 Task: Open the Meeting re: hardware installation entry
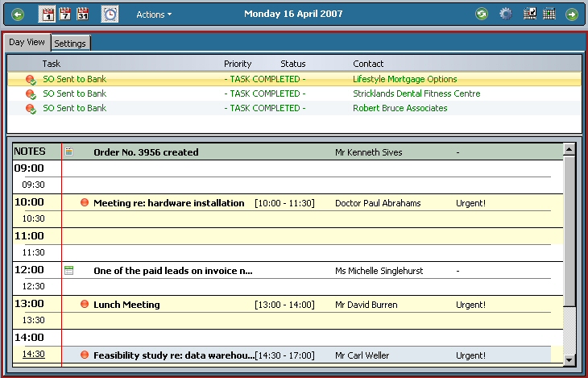click(168, 203)
